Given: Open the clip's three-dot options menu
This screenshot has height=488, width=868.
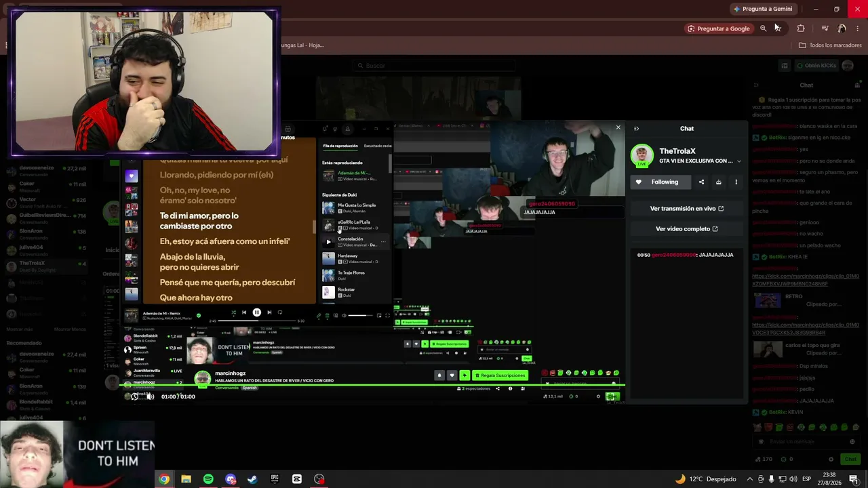Looking at the screenshot, I should click(x=736, y=182).
